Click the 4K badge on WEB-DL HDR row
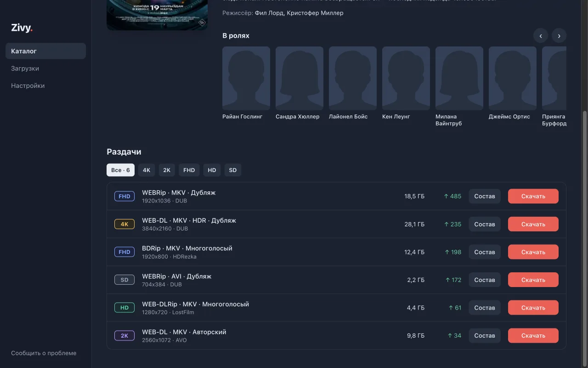The width and height of the screenshot is (588, 368). (124, 224)
